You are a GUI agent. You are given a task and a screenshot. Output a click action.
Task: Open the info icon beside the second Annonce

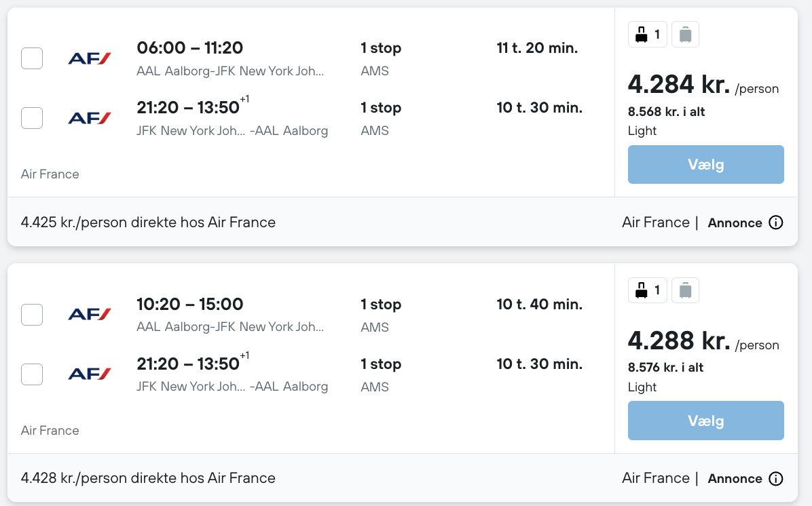tap(776, 479)
